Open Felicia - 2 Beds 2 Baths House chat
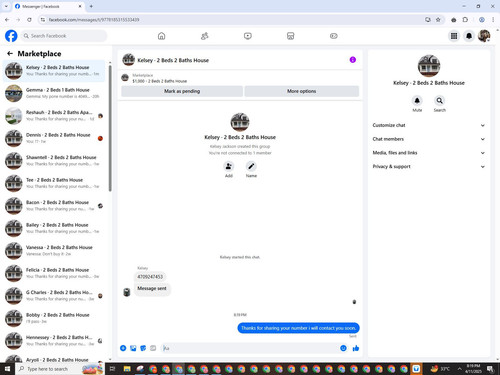The width and height of the screenshot is (500, 375). pos(54,273)
